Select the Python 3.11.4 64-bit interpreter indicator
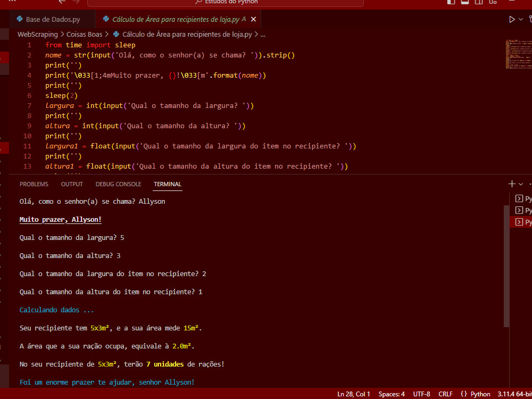The image size is (532, 399). pos(514,394)
